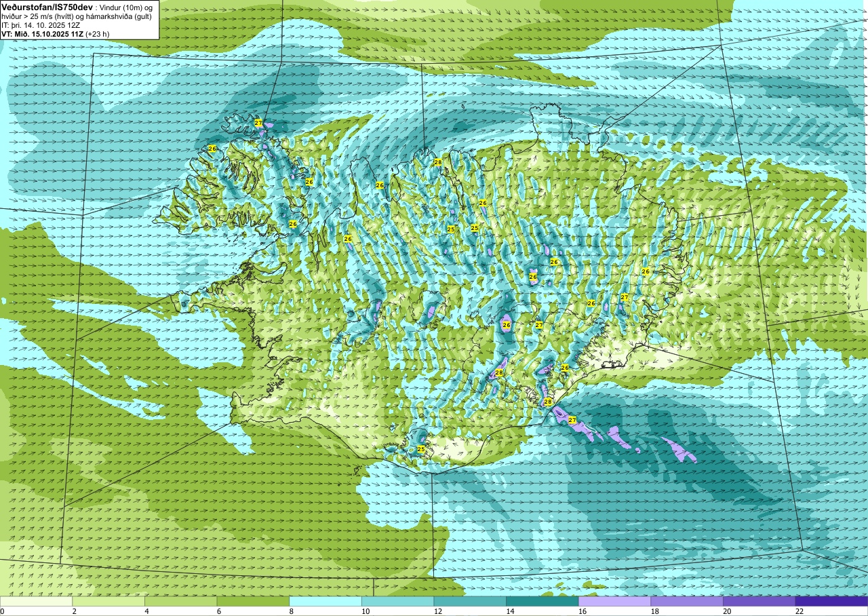Click the legend scale label "2"
868x616 pixels.
point(73,611)
